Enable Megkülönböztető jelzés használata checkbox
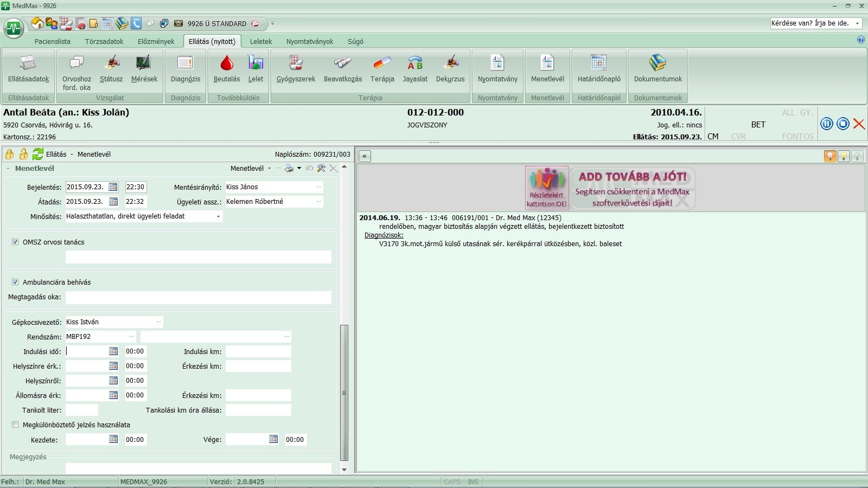868x488 pixels. click(x=15, y=425)
